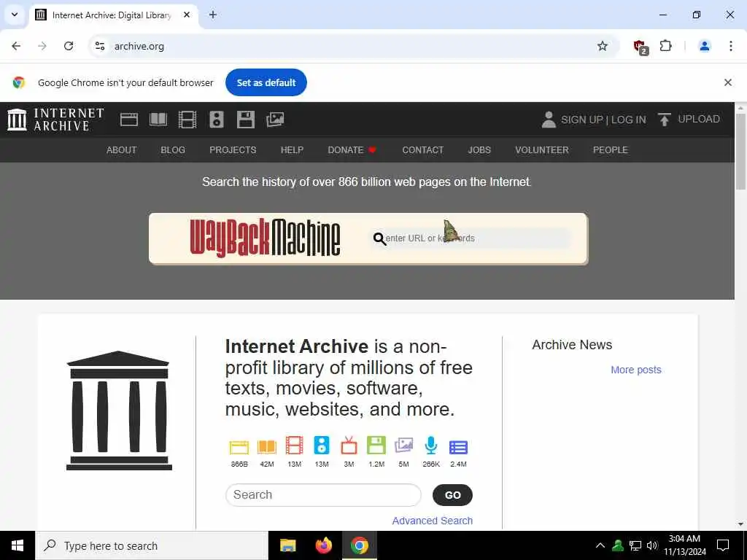Click the Wayback Machine logo

click(265, 238)
